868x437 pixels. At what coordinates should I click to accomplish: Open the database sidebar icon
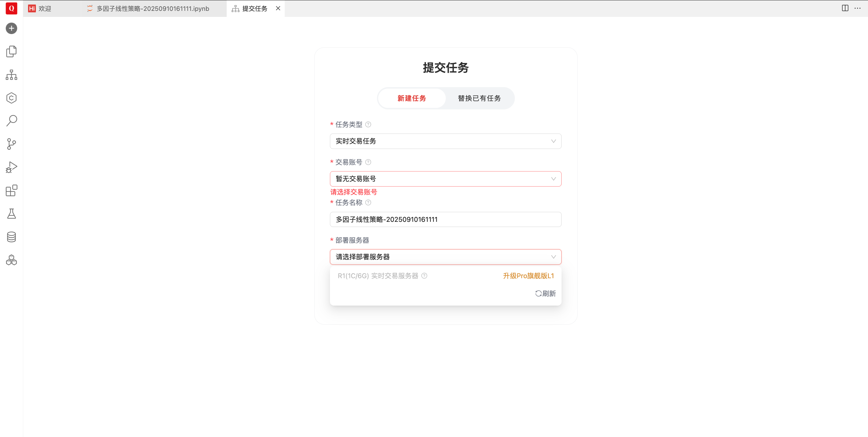click(x=11, y=237)
